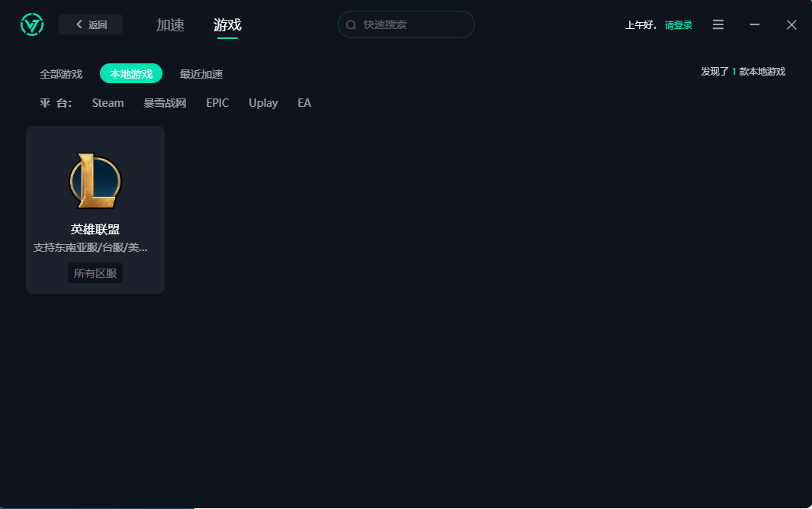Click the app logo icon top-left
This screenshot has height=509, width=812.
pos(31,24)
